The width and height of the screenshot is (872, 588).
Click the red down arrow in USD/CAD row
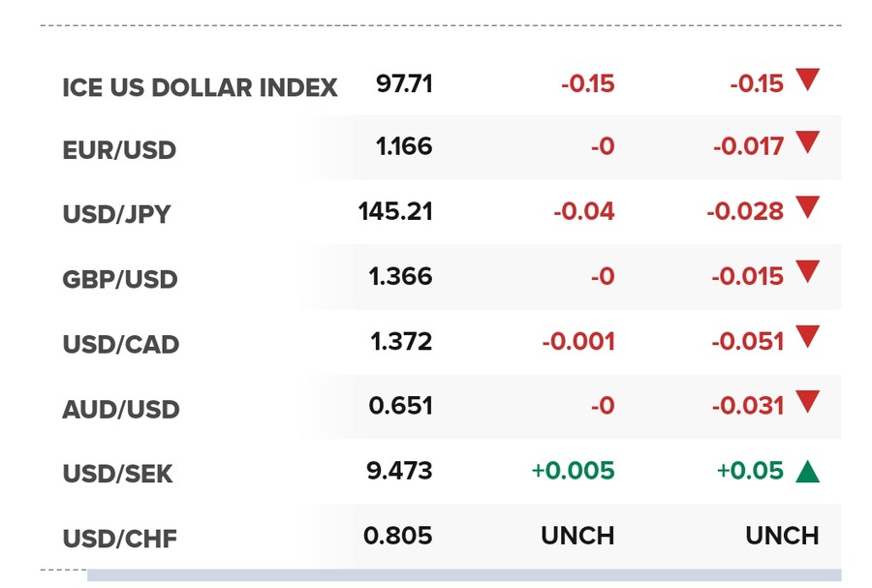pos(807,337)
